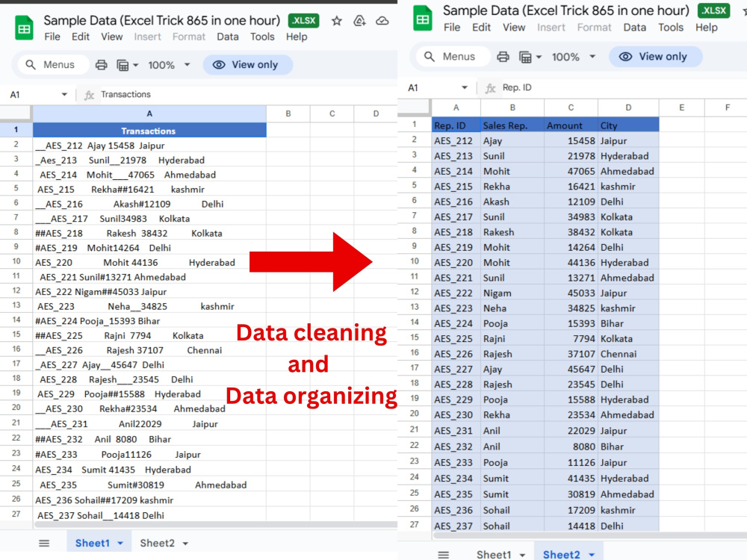
Task: Open Sheet2 tab dropdown arrow, right window
Action: coord(592,555)
